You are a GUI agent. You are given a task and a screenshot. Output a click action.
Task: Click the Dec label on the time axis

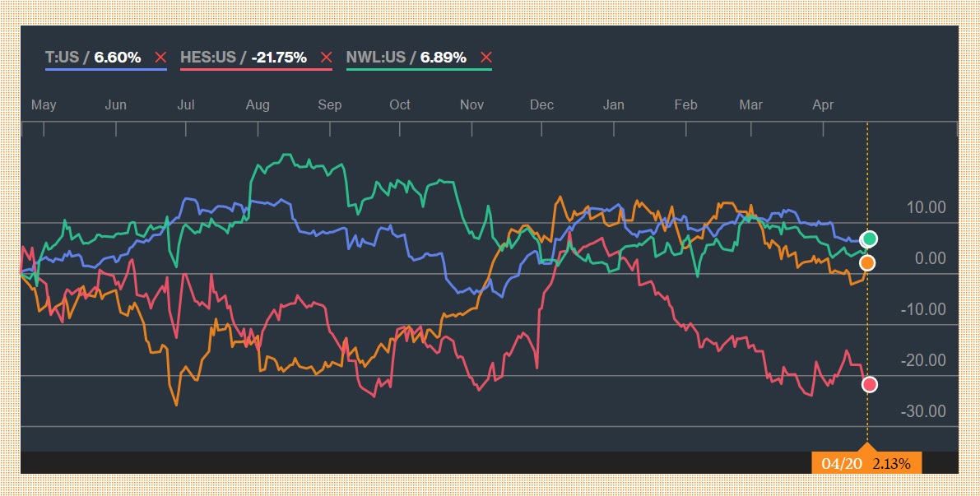pyautogui.click(x=541, y=105)
